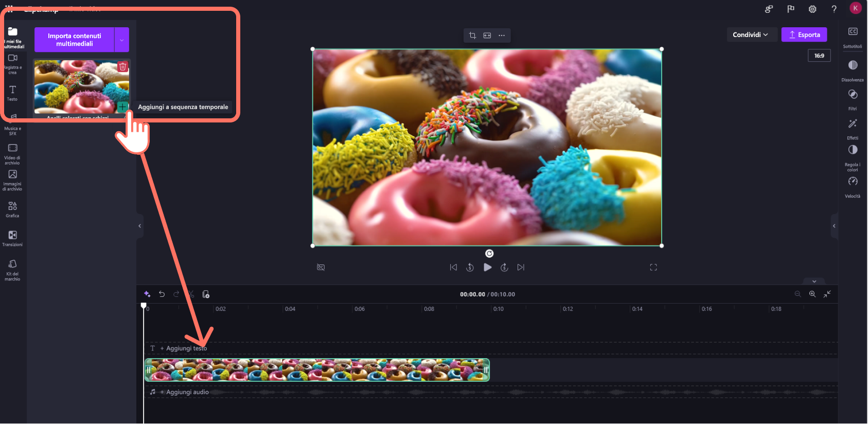
Task: Add donuts clip to timeline with plus
Action: (122, 107)
